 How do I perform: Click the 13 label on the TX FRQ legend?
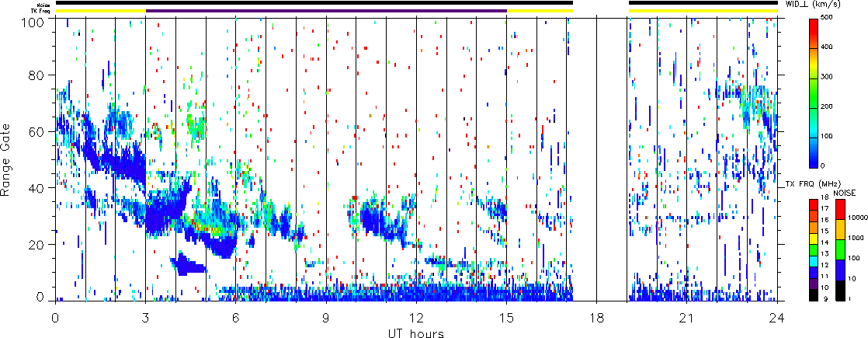[x=825, y=254]
